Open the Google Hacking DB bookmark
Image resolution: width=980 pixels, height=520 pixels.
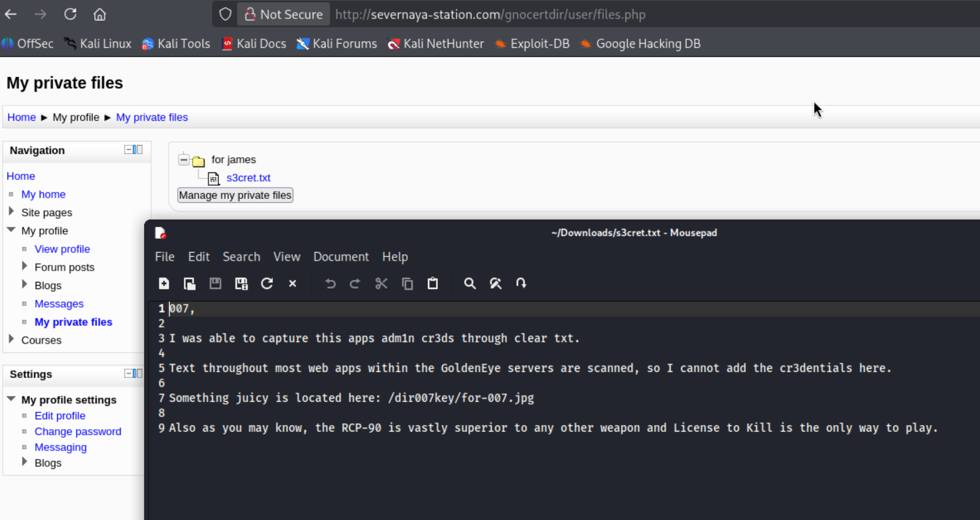[x=640, y=44]
